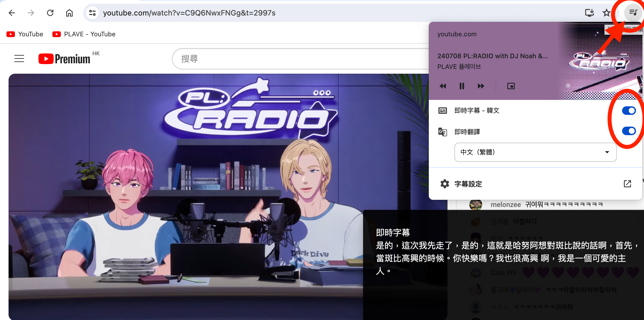This screenshot has height=320, width=644.
Task: Seek backward in the media popup
Action: 443,86
